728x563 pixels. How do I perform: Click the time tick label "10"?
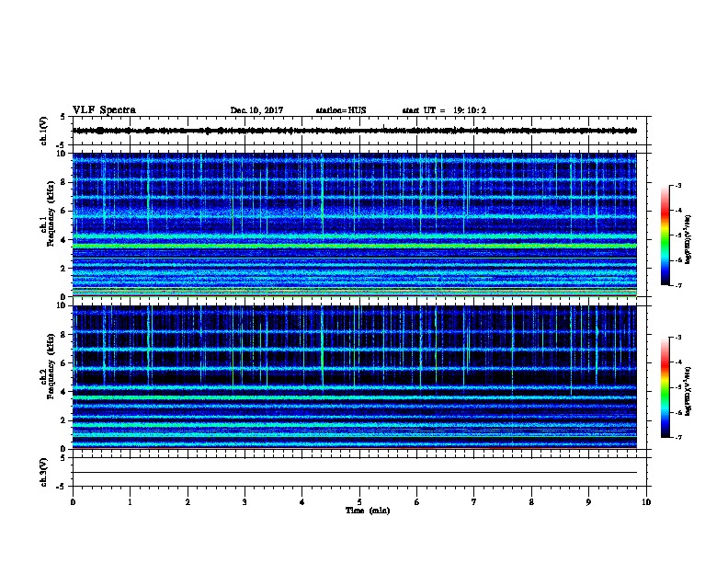tap(646, 501)
